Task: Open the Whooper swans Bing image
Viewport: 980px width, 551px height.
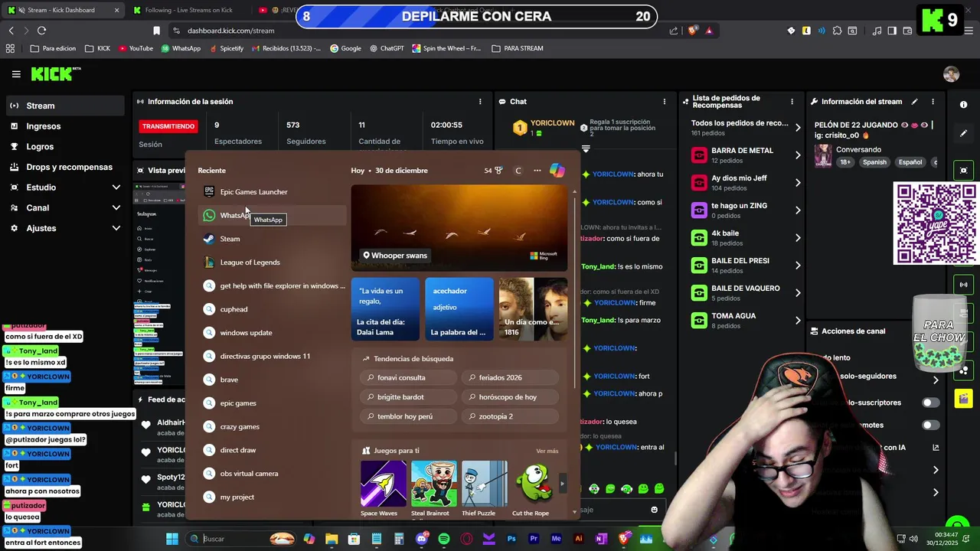Action: pyautogui.click(x=459, y=228)
